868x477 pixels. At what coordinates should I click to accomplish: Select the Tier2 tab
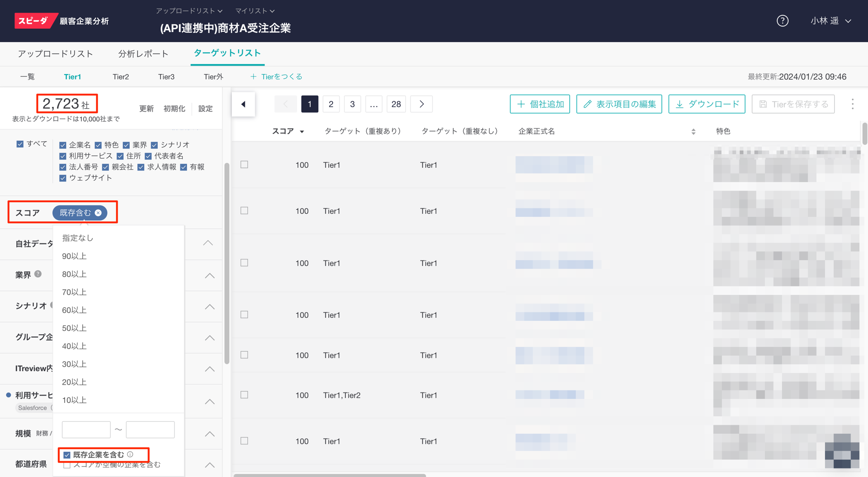pyautogui.click(x=121, y=77)
